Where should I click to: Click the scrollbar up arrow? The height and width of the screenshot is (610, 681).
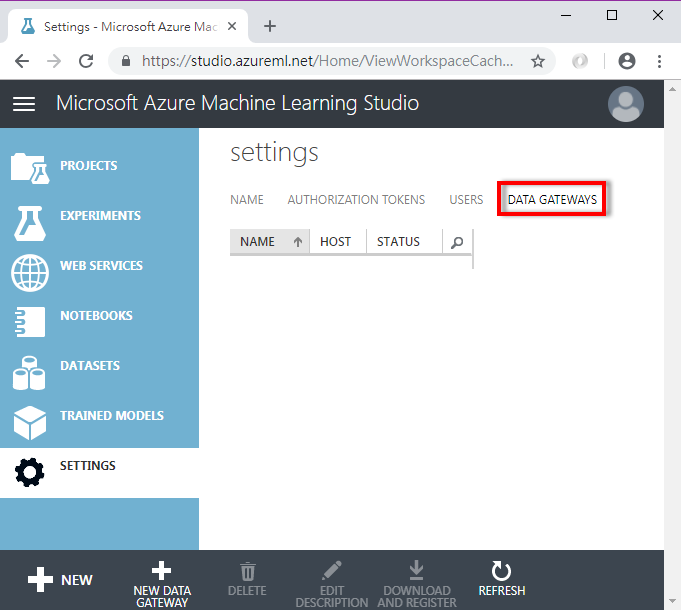click(672, 89)
